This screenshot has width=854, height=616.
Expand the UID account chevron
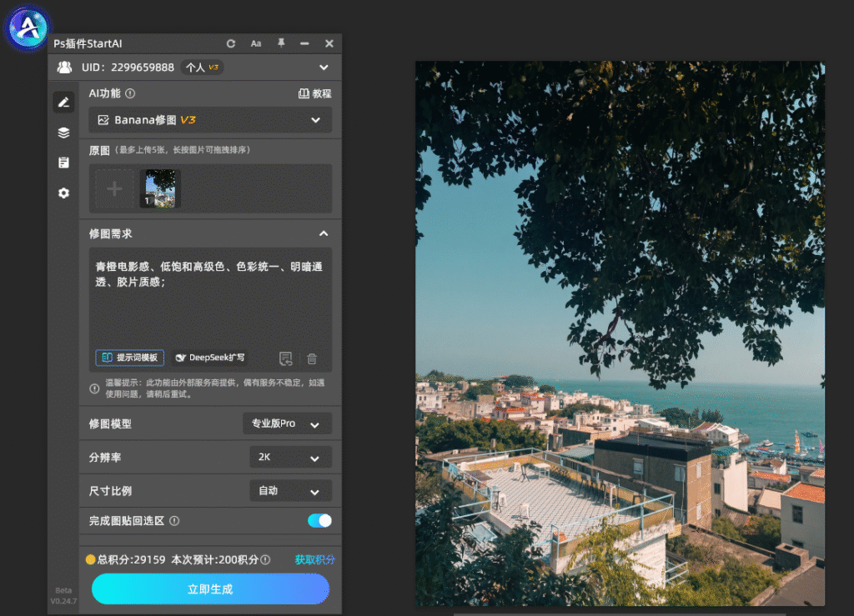[x=324, y=68]
